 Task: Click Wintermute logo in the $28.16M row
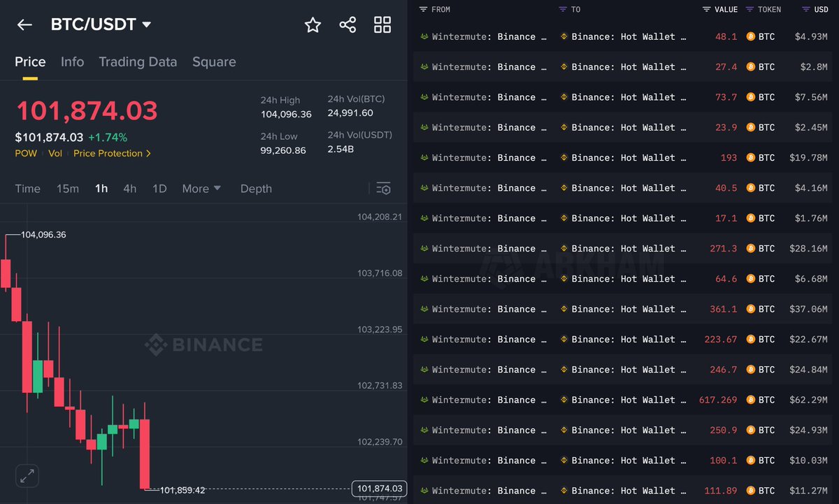point(424,248)
